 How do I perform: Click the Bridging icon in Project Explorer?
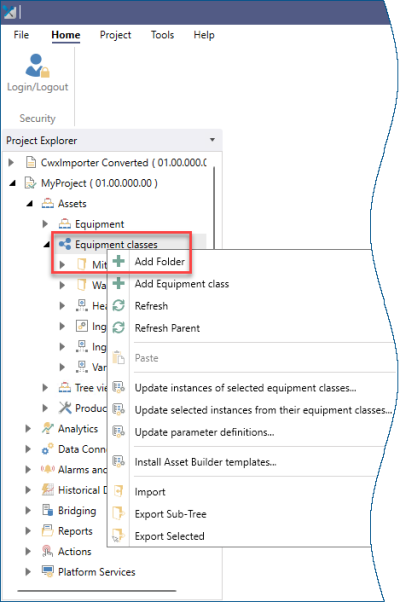(48, 510)
